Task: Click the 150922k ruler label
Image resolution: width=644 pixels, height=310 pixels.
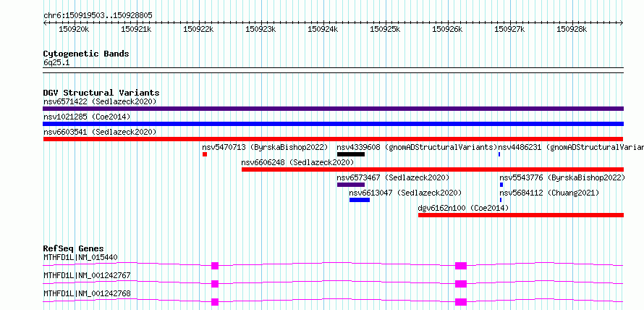Action: tap(199, 30)
